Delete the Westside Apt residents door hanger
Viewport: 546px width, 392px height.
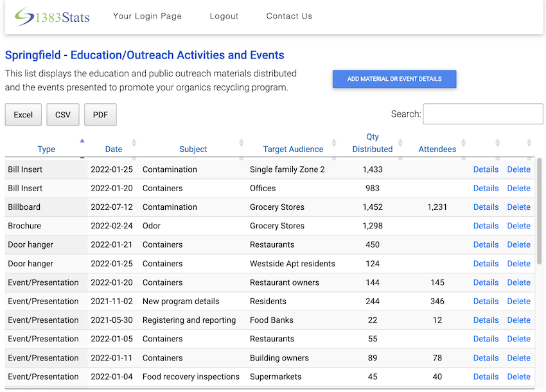tap(518, 264)
